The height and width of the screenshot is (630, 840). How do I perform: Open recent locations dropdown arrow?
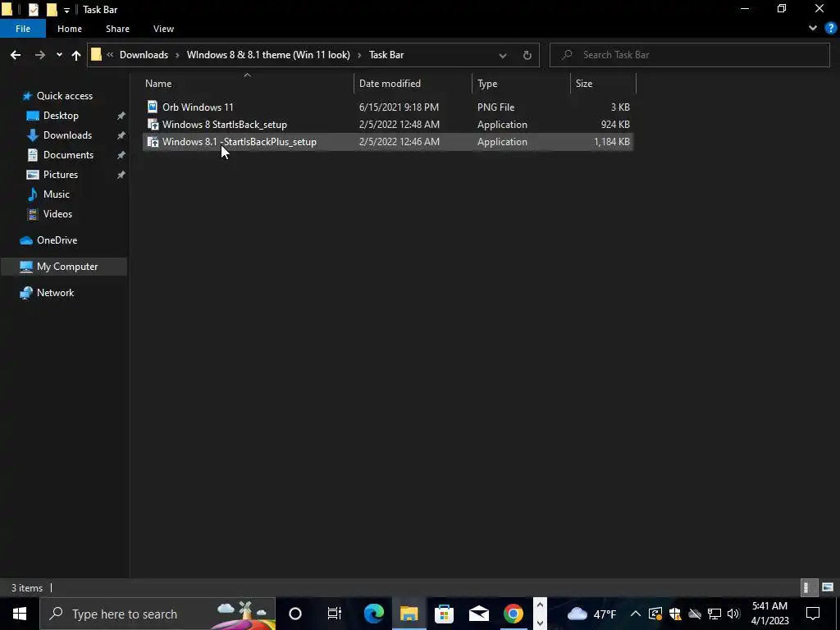59,55
